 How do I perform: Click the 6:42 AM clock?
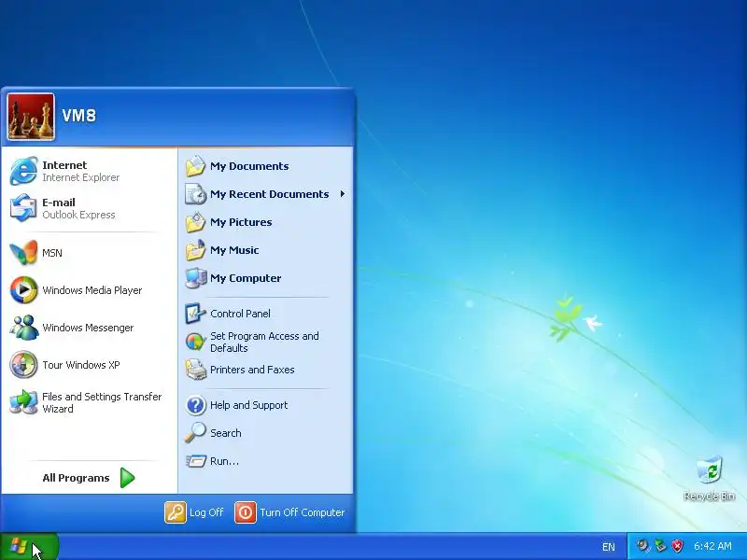[712, 546]
